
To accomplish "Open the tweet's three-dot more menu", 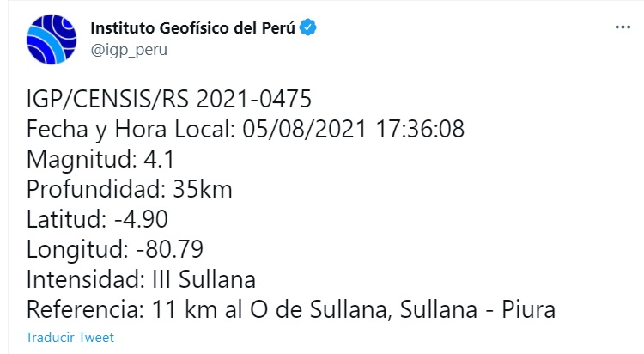I will 623,27.
